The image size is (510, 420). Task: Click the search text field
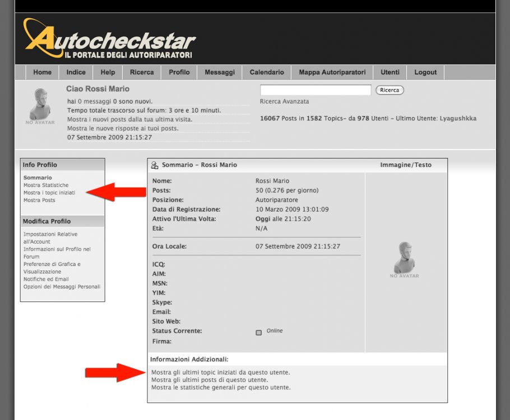[x=316, y=90]
